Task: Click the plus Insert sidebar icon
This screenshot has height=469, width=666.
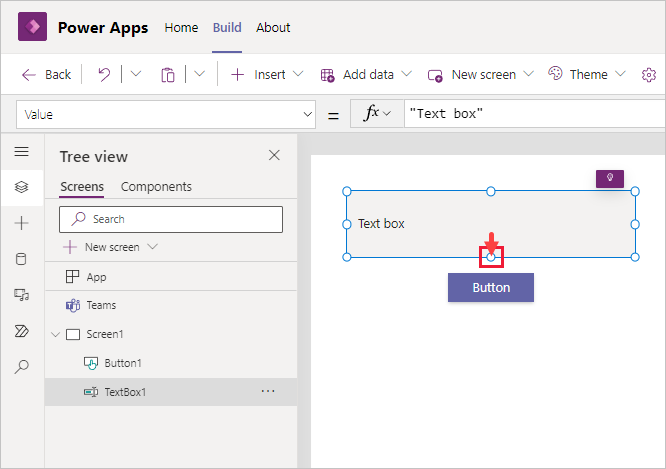Action: tap(22, 223)
